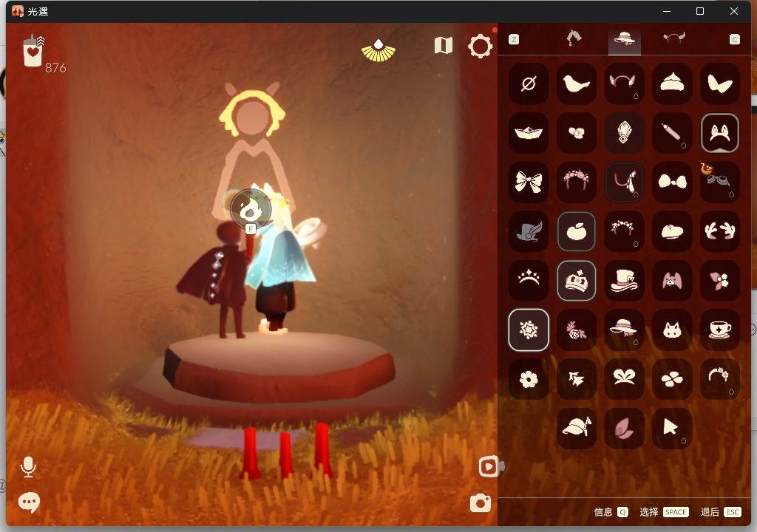
Task: Select the beret cap accessory
Action: pos(672,232)
